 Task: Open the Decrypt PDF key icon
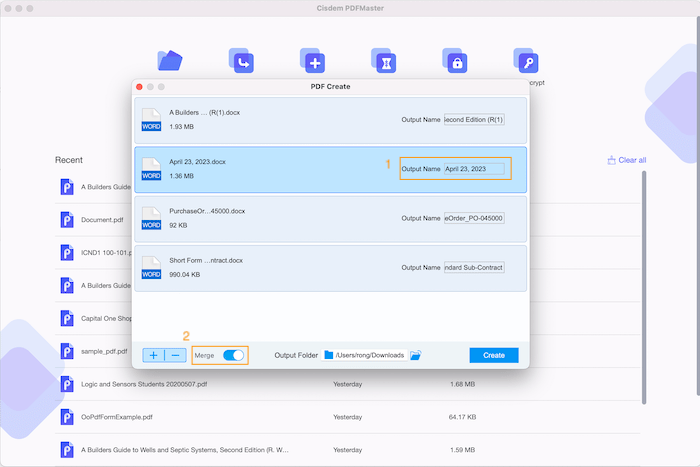point(526,61)
